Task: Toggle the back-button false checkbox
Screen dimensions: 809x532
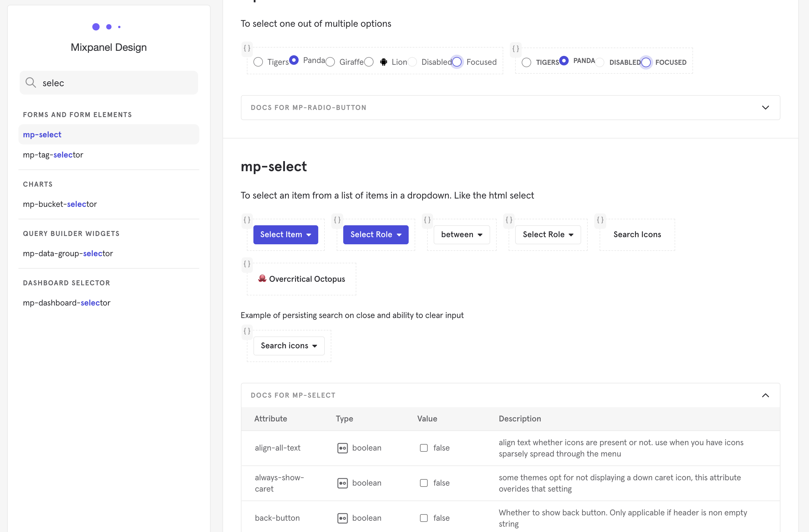Action: (424, 518)
